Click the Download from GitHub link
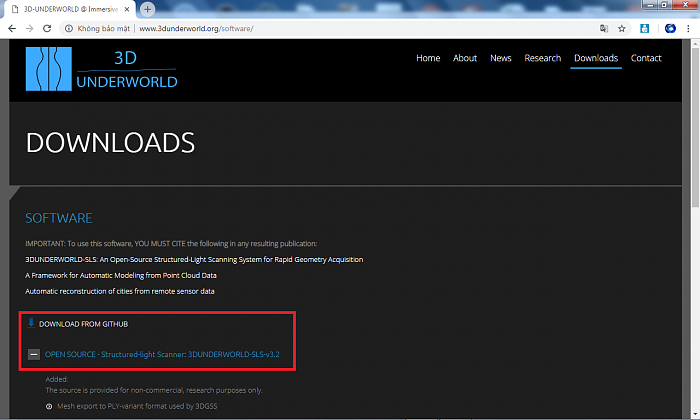This screenshot has height=420, width=700. [83, 324]
